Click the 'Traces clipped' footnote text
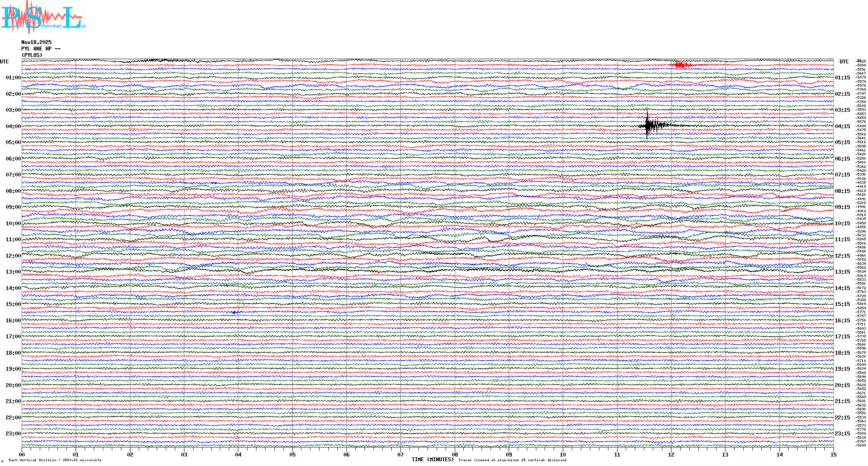The image size is (868, 466). click(x=512, y=460)
